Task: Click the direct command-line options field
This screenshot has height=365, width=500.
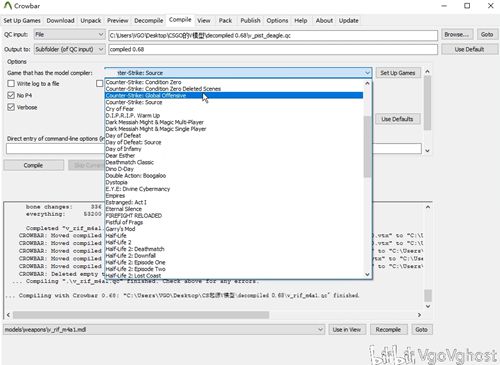Action: coord(214,149)
